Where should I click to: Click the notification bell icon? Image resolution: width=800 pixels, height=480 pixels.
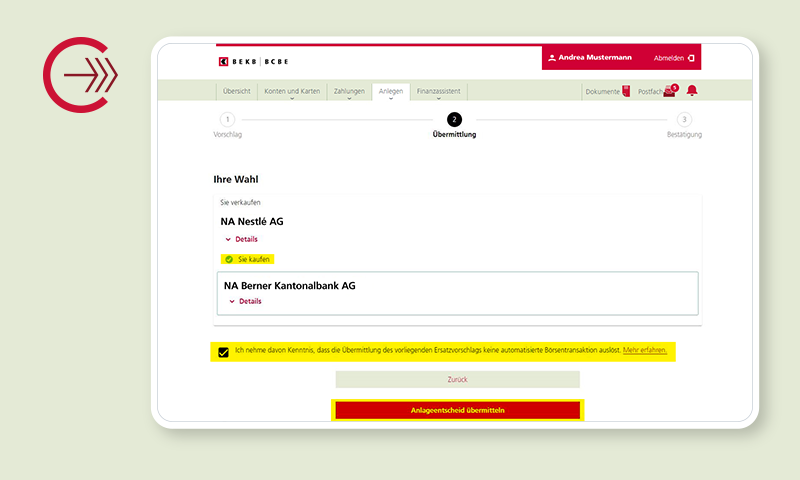(x=691, y=91)
